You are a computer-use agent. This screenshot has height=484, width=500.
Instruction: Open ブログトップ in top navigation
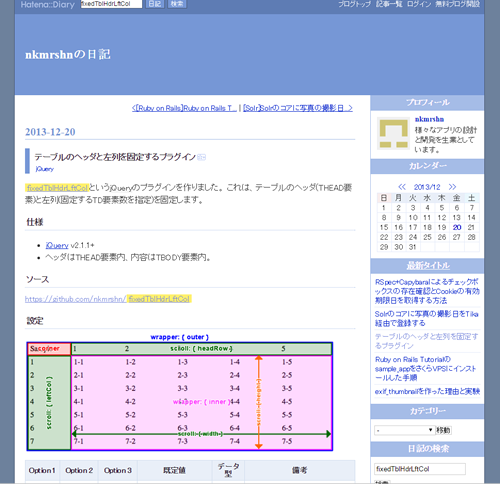coord(354,4)
